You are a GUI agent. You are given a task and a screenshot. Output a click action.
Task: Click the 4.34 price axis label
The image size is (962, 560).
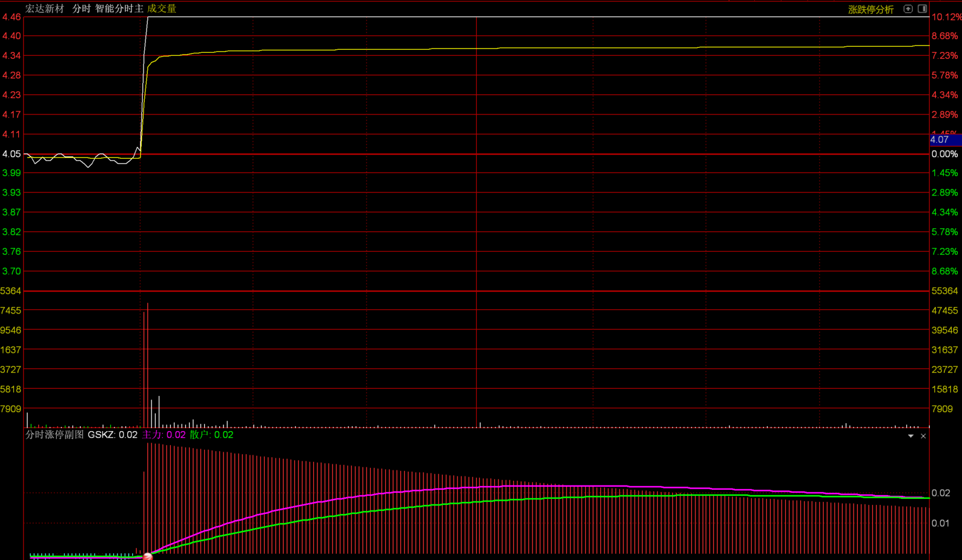point(12,56)
